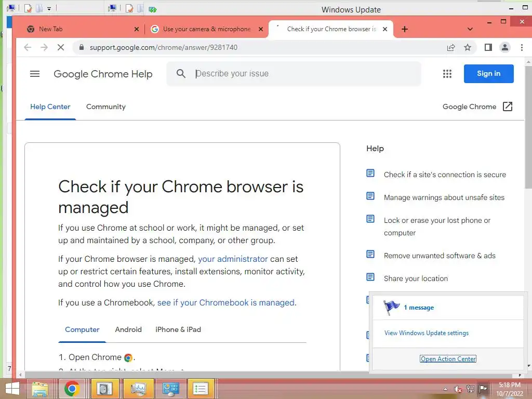Click the Sign in button
This screenshot has height=399, width=532.
coord(488,74)
